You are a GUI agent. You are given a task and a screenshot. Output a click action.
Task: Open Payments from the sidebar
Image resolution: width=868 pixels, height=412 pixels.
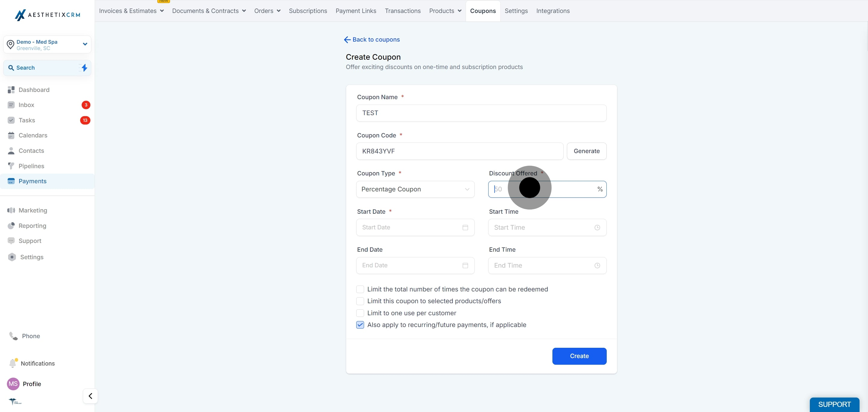(x=47, y=181)
